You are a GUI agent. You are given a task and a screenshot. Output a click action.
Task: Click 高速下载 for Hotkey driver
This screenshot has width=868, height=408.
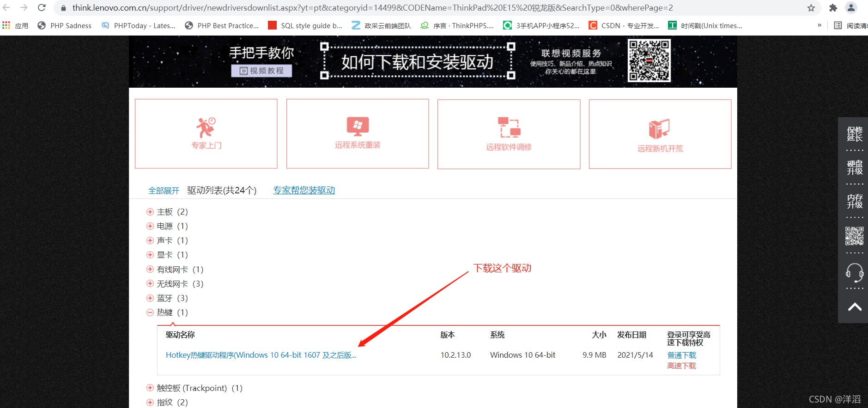click(682, 366)
